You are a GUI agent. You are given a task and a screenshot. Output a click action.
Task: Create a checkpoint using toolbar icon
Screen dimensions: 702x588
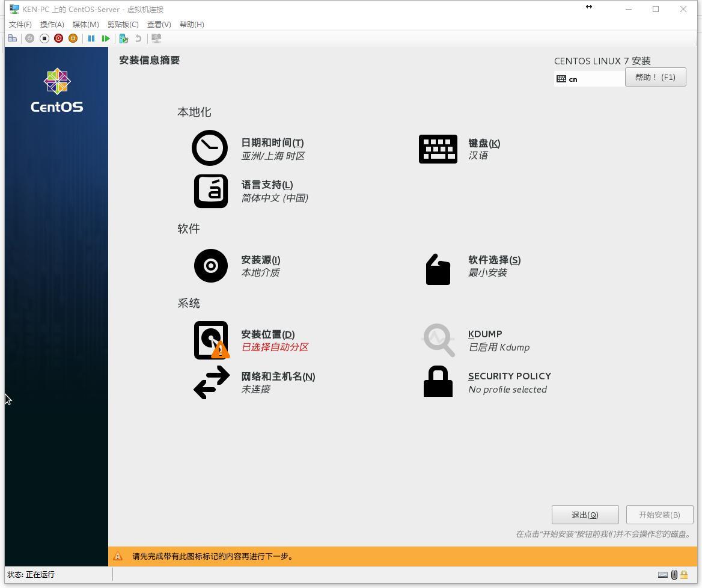click(124, 38)
